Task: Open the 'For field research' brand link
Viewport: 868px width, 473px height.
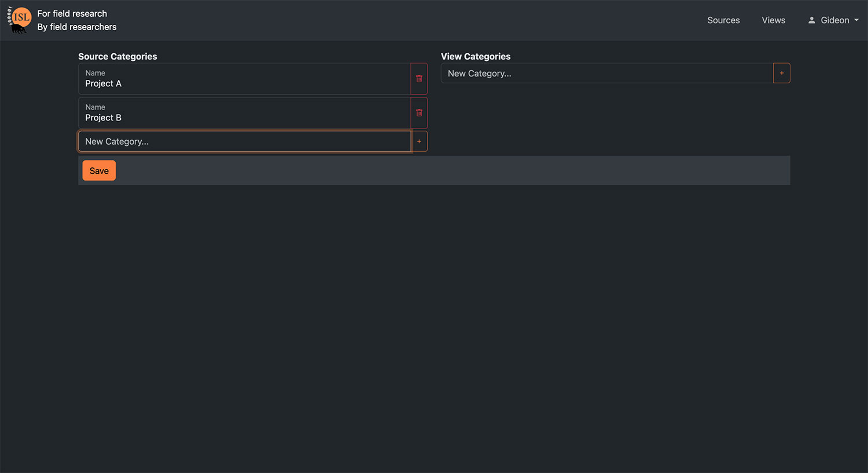Action: tap(72, 14)
